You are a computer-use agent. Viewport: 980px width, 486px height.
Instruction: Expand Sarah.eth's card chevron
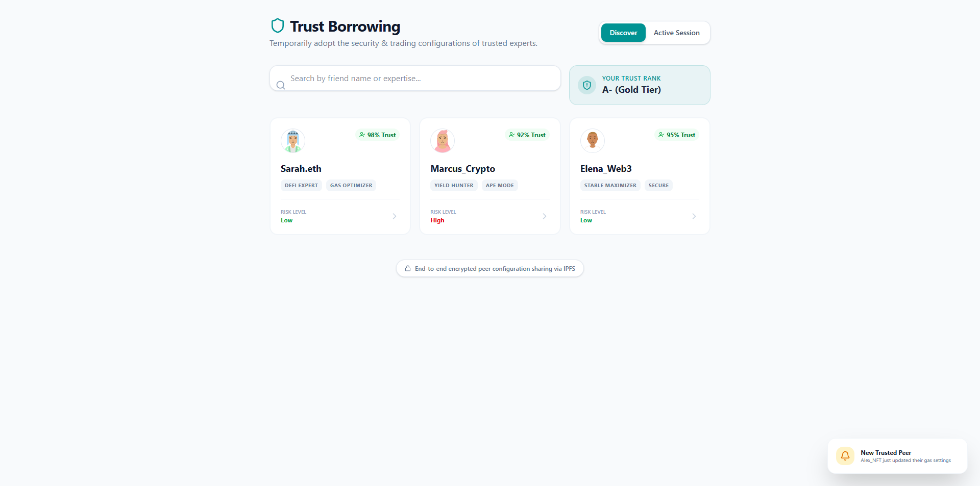tap(395, 216)
